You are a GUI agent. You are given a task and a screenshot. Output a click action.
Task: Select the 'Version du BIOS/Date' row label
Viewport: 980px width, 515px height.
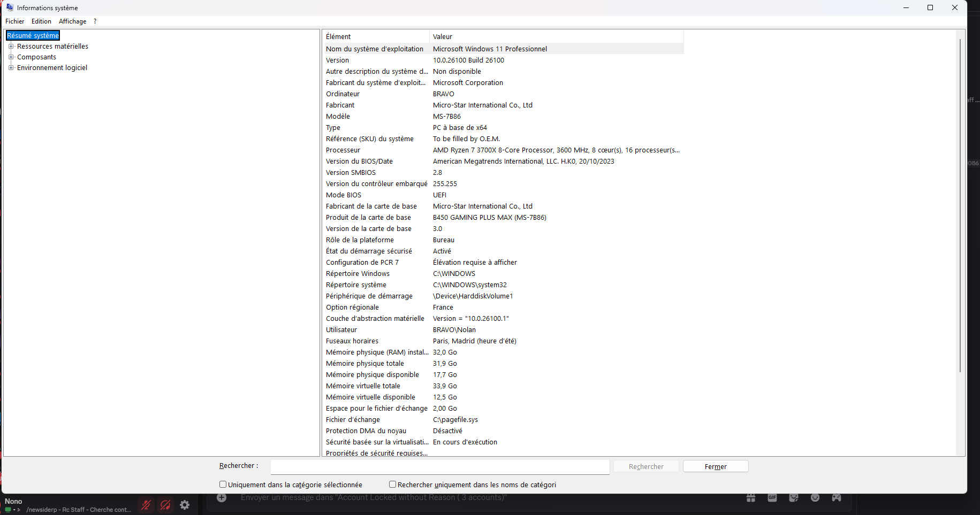(x=359, y=161)
